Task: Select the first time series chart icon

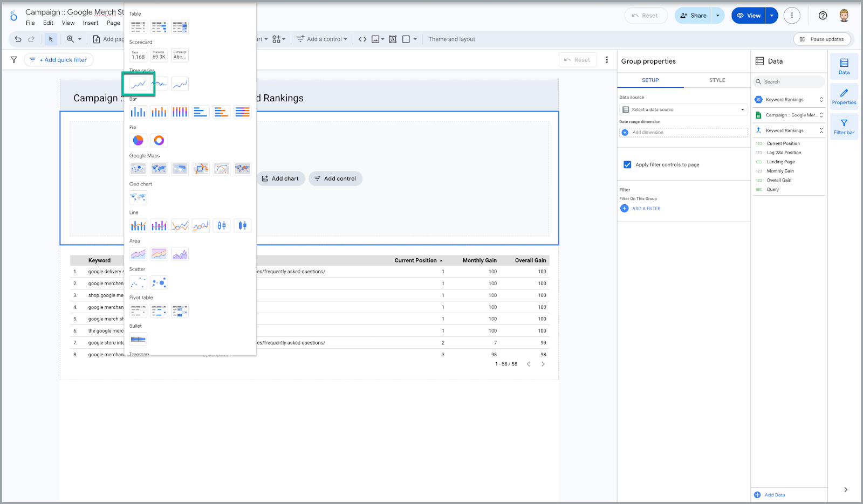Action: coord(139,84)
